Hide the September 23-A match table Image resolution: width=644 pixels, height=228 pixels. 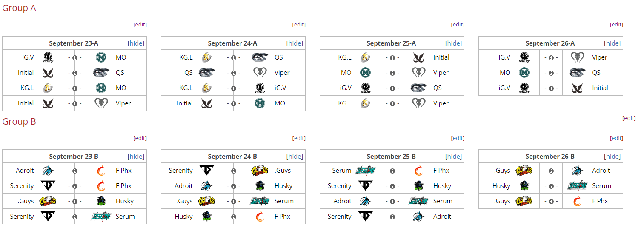(136, 43)
